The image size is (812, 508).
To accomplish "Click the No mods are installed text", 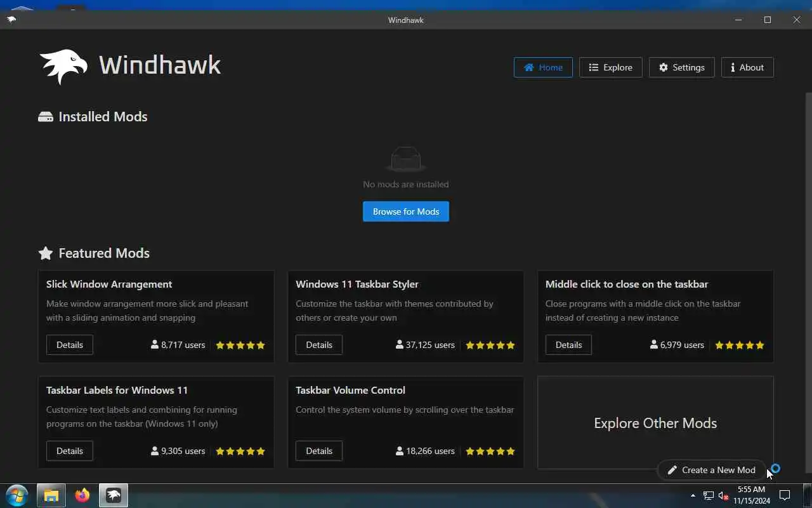I will pos(406,184).
